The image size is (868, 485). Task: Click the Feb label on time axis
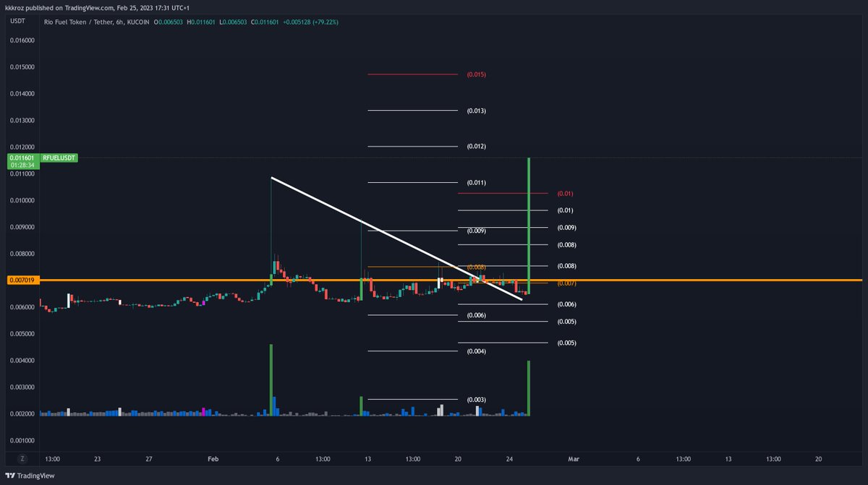coord(213,459)
